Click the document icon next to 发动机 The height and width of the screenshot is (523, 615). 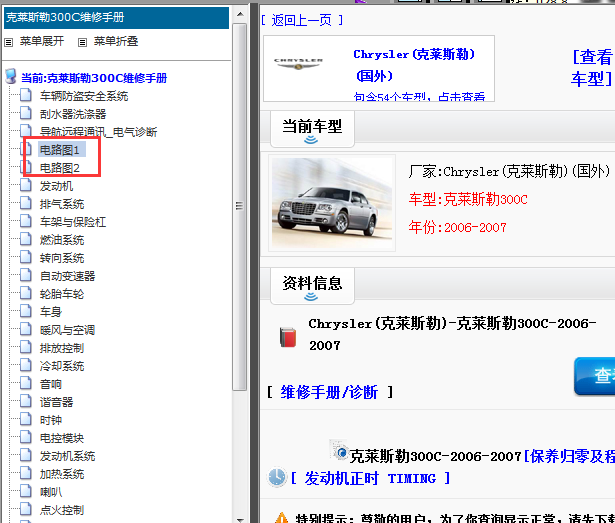point(26,185)
